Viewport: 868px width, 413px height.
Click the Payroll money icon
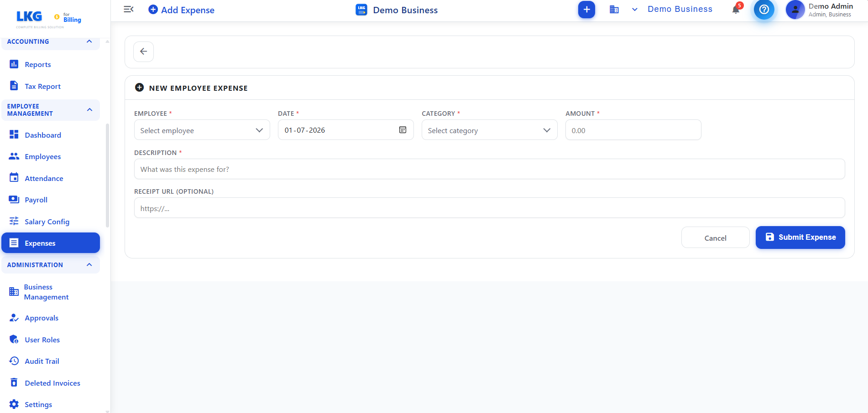14,199
